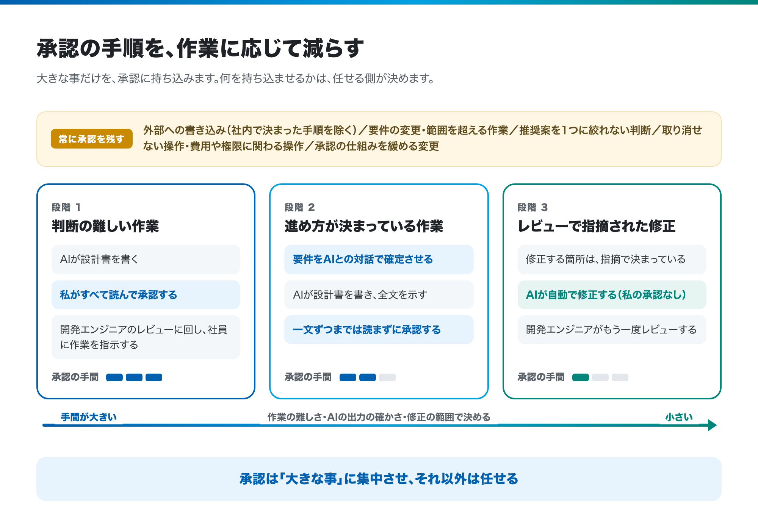Select 私がすべて読んで承認する step
Image resolution: width=758 pixels, height=532 pixels.
146,295
